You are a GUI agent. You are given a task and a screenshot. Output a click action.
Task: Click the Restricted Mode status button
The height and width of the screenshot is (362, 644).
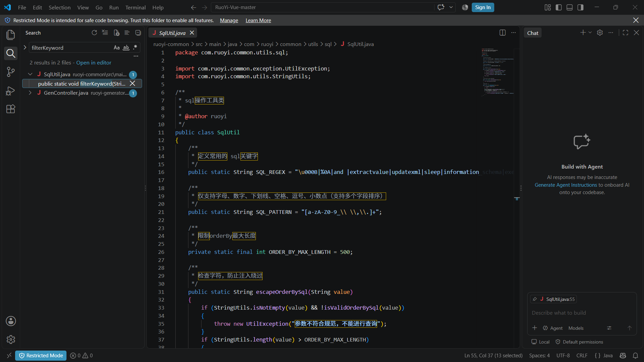coord(41,356)
